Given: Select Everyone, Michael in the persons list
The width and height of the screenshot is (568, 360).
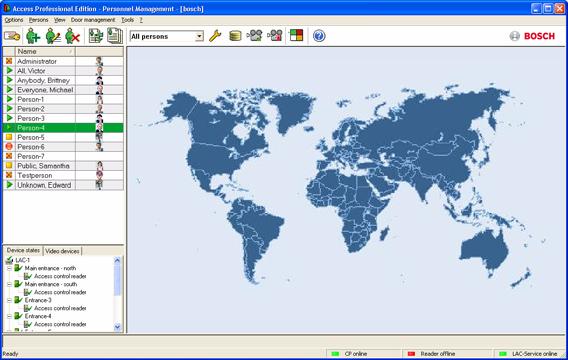Looking at the screenshot, I should [63, 89].
